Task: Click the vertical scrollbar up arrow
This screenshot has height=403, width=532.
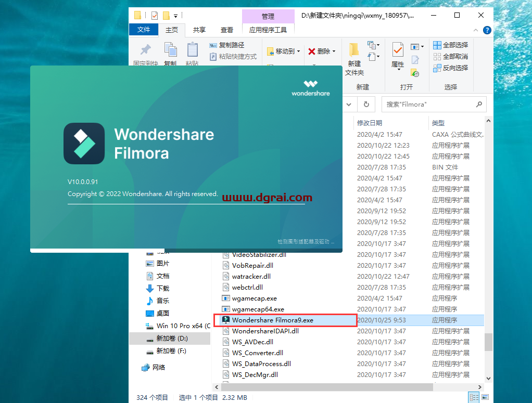Action: click(x=489, y=121)
